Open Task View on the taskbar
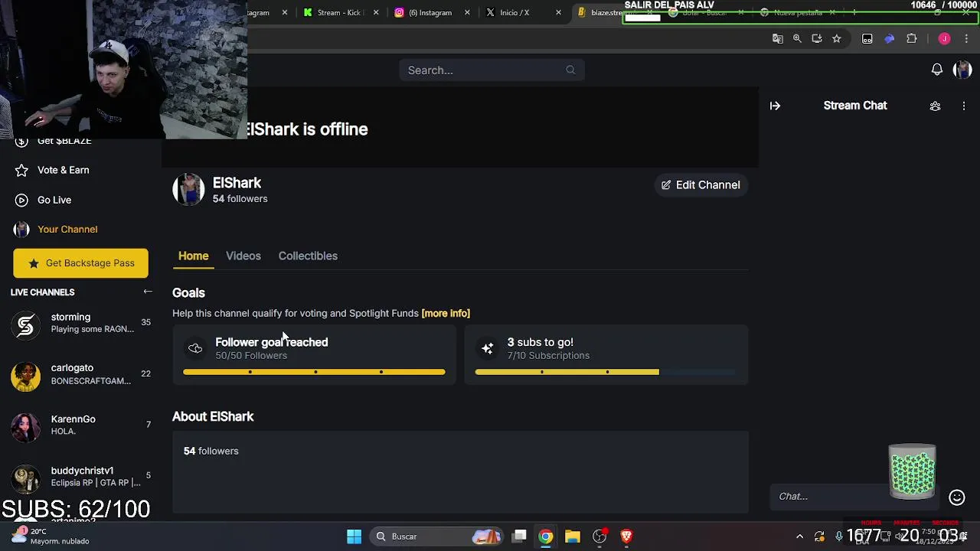The height and width of the screenshot is (551, 980). (x=520, y=536)
